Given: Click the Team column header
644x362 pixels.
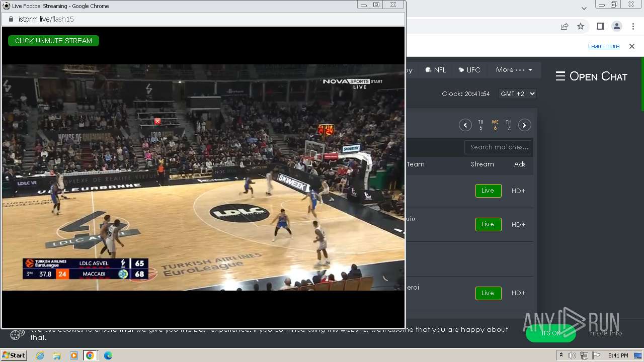Looking at the screenshot, I should pos(416,164).
